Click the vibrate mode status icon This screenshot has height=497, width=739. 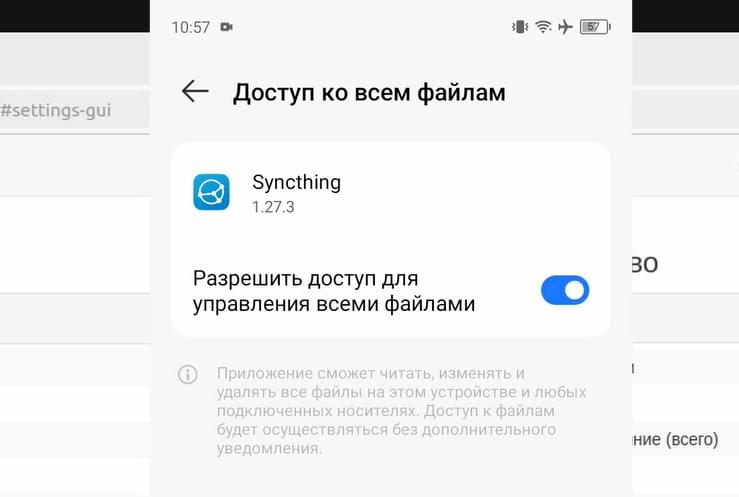tap(520, 27)
